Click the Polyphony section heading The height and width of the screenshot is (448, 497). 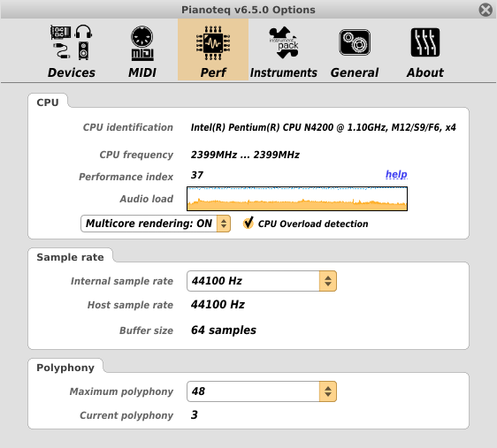(x=65, y=368)
